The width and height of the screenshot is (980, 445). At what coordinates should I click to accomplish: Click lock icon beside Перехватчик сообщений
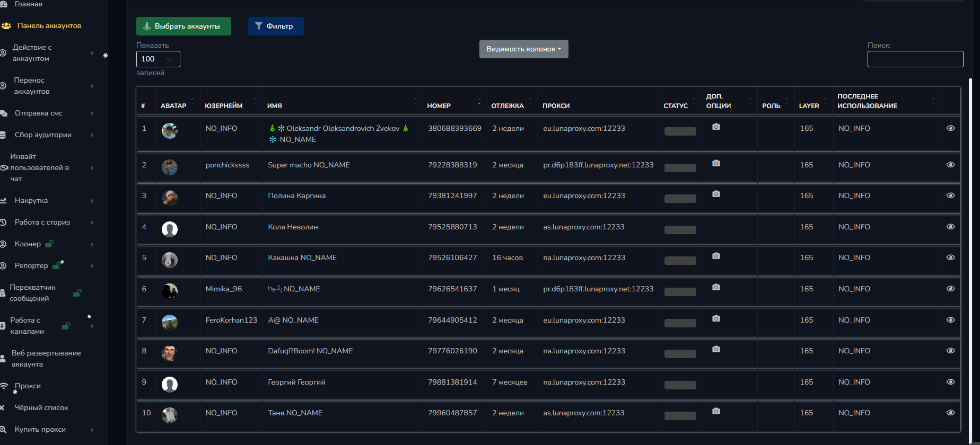click(77, 293)
